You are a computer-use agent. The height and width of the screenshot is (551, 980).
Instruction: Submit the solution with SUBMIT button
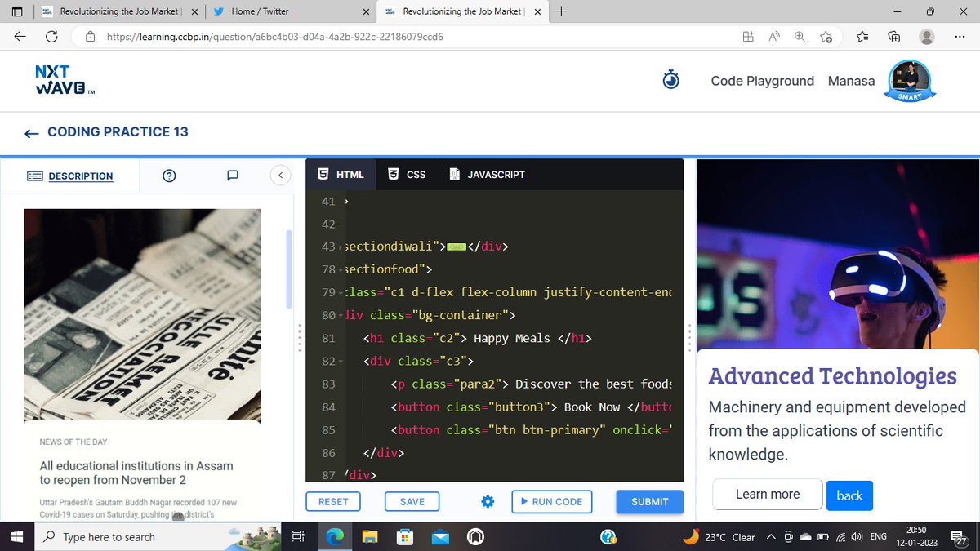click(x=650, y=501)
